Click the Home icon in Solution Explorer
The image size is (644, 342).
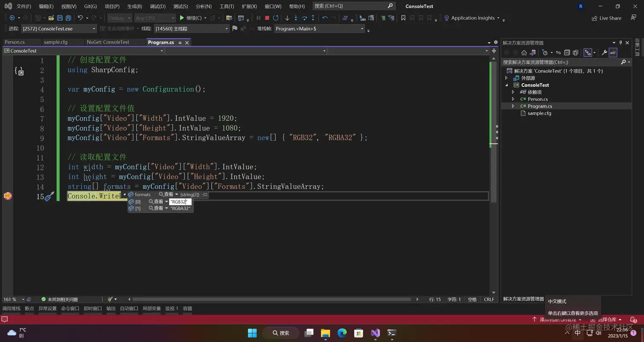(x=524, y=53)
